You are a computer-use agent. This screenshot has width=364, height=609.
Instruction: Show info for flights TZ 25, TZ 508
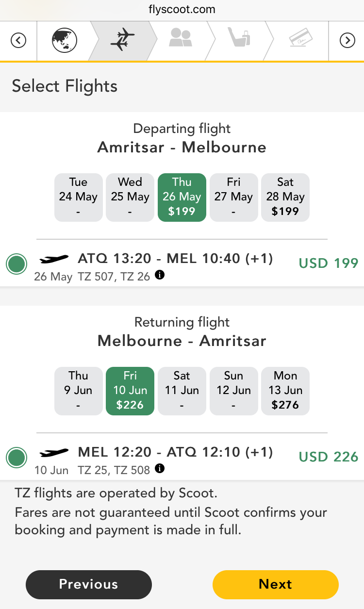click(160, 469)
